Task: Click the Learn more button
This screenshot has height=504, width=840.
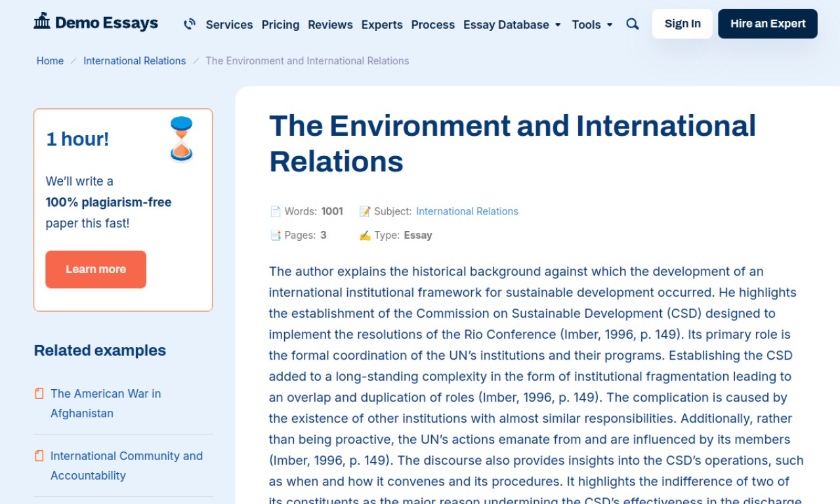Action: click(96, 269)
